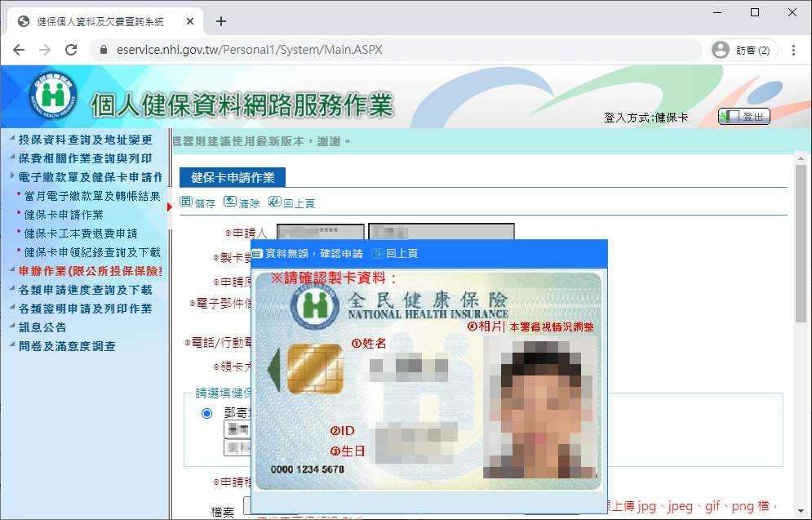The height and width of the screenshot is (520, 812).
Task: Expand 問卷及滿意度調查 menu
Action: click(x=67, y=346)
